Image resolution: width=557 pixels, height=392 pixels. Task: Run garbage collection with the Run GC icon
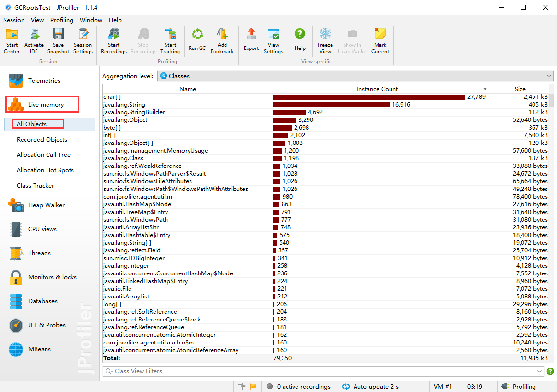[x=197, y=40]
